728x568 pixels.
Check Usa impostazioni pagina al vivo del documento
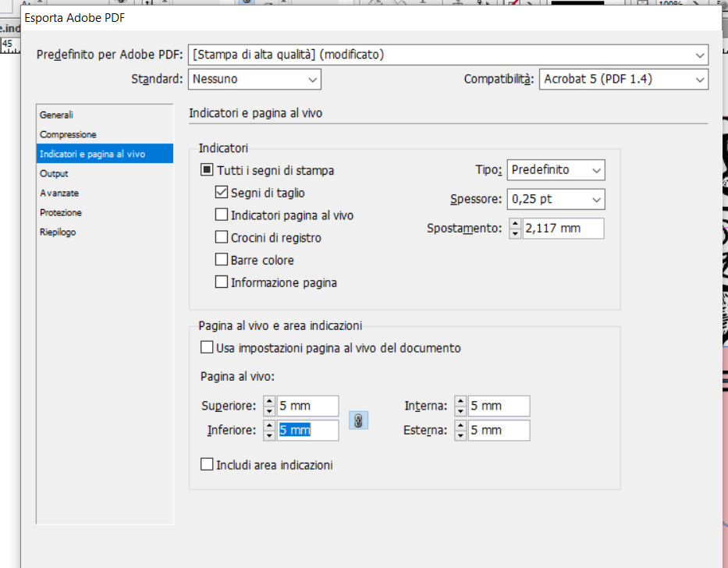(x=207, y=347)
